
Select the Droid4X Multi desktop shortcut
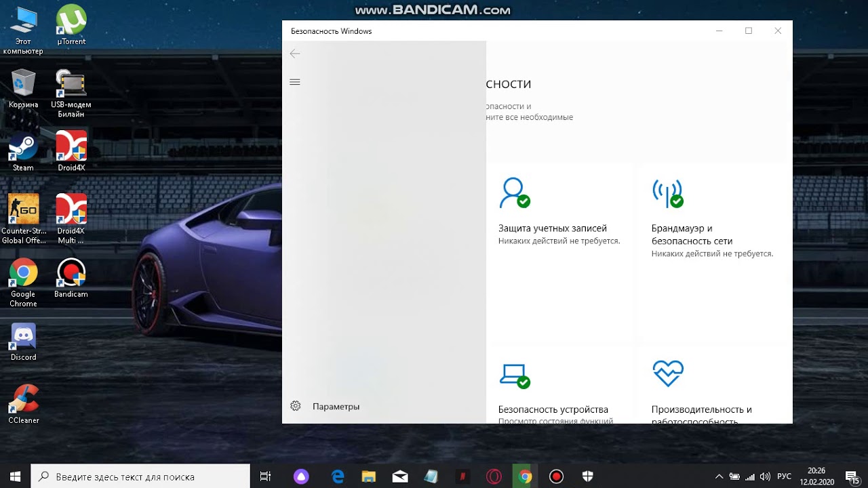click(x=71, y=219)
